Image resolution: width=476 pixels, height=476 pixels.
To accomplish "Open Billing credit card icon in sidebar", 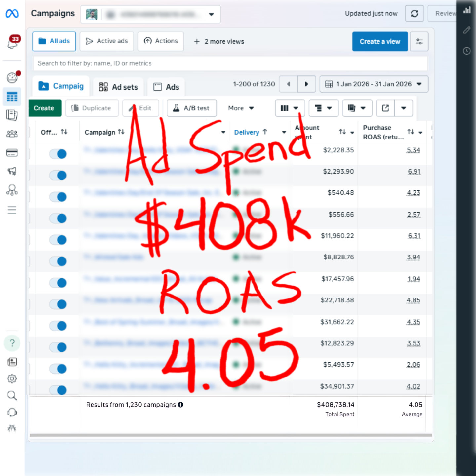I will (x=12, y=153).
